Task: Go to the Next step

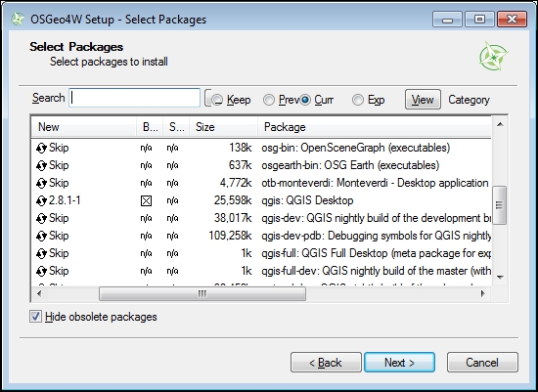Action: pyautogui.click(x=399, y=362)
